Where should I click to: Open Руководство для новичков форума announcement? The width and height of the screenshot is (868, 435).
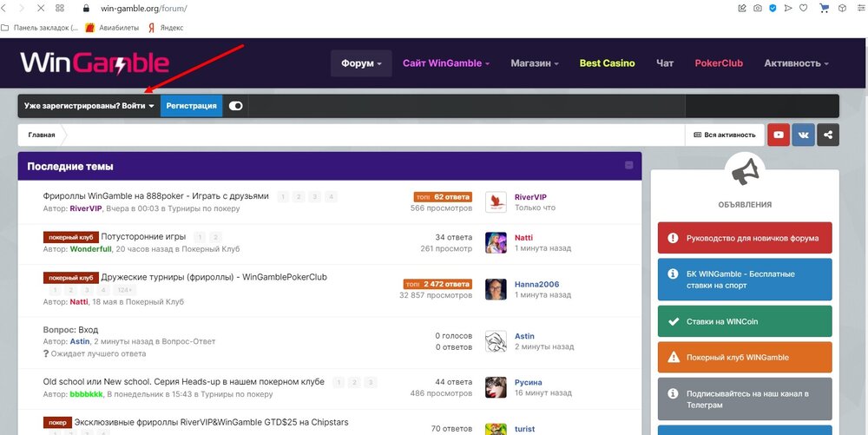coord(745,237)
